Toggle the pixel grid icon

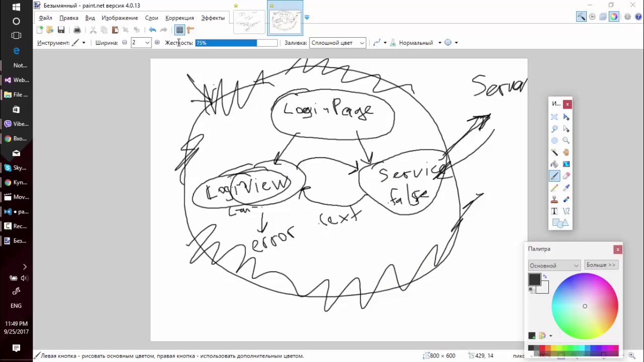click(x=180, y=30)
